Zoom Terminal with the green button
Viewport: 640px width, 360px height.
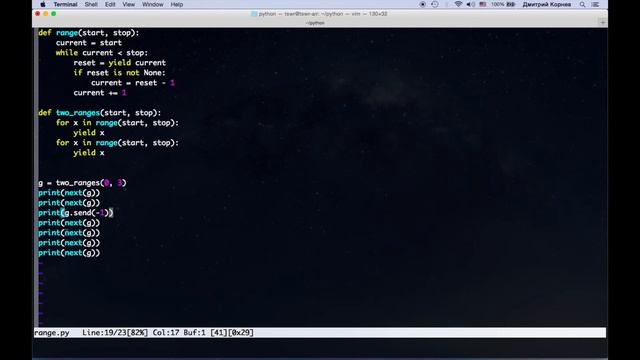(x=53, y=14)
